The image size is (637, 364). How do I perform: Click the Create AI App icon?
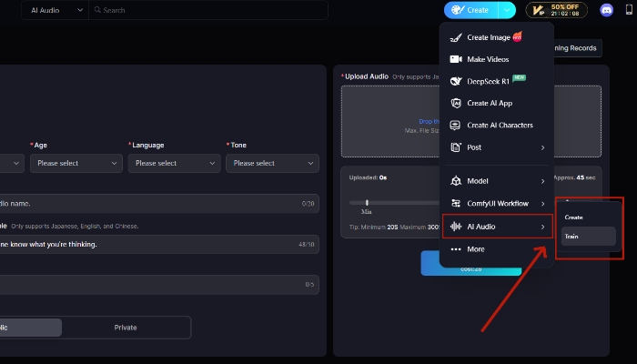[456, 103]
